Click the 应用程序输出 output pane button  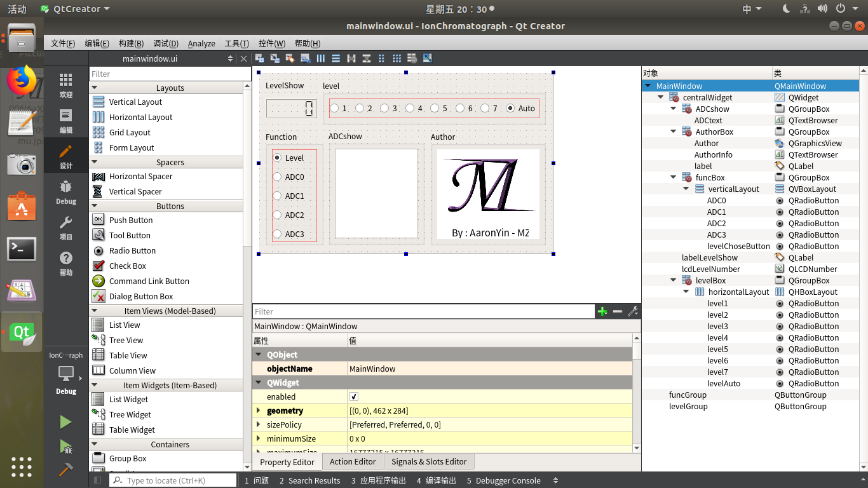click(378, 480)
